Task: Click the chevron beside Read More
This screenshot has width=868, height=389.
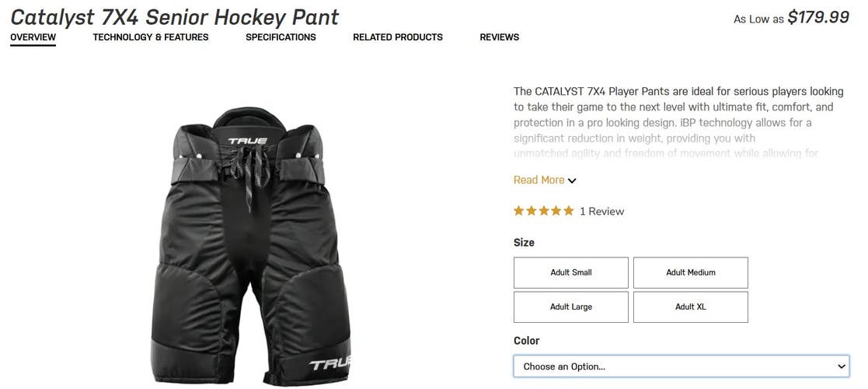Action: click(x=572, y=181)
